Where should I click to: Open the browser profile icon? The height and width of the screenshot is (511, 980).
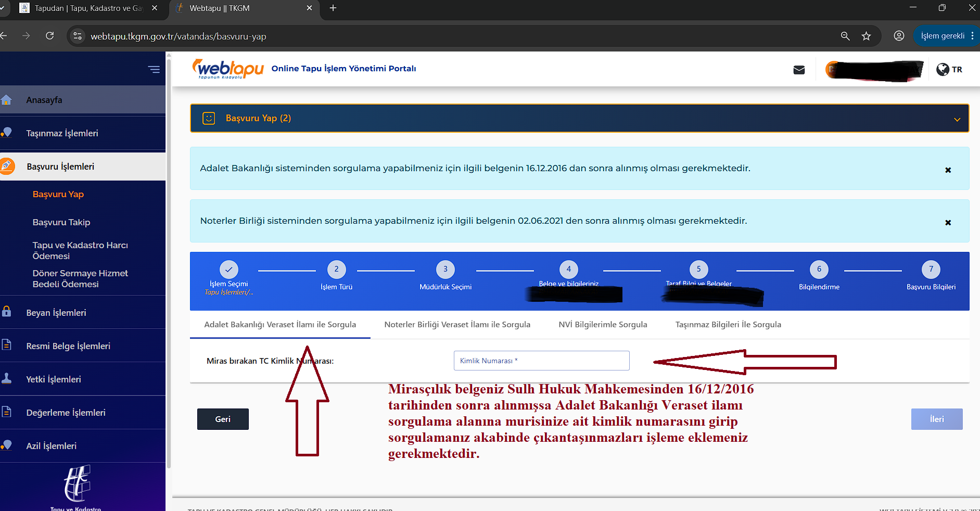pos(899,36)
